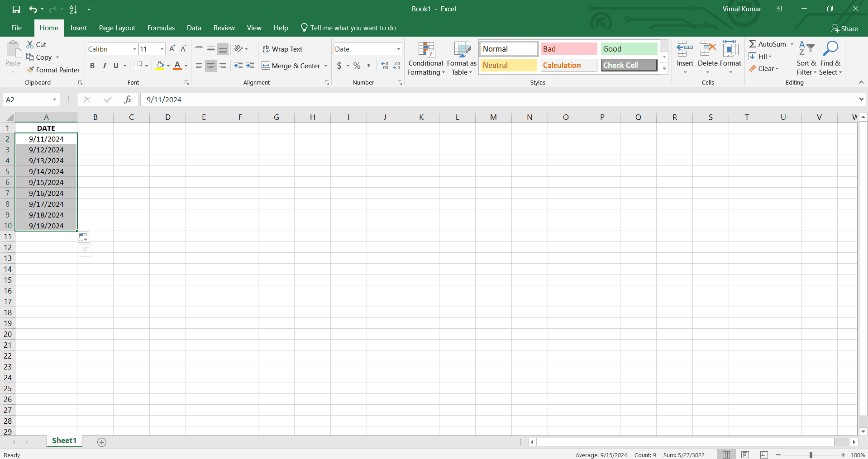Apply bold formatting to selection
This screenshot has height=459, width=868.
point(92,66)
